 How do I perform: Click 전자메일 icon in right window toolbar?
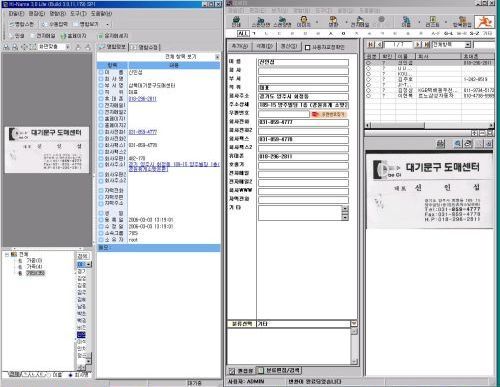pyautogui.click(x=360, y=22)
